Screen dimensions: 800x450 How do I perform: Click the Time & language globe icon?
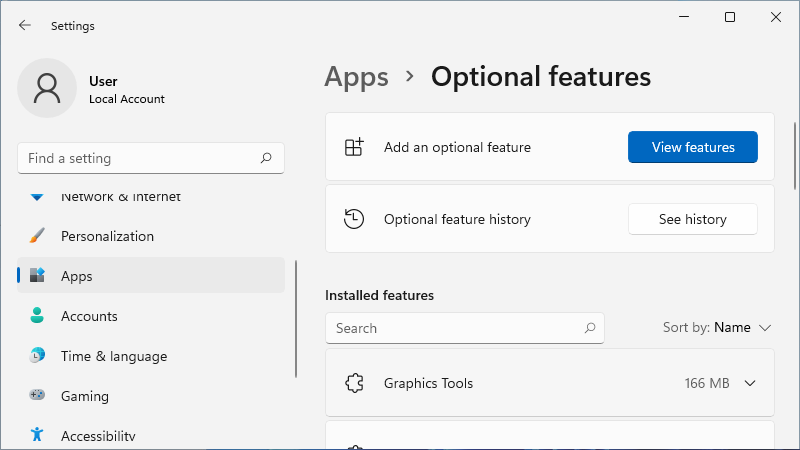coord(37,356)
